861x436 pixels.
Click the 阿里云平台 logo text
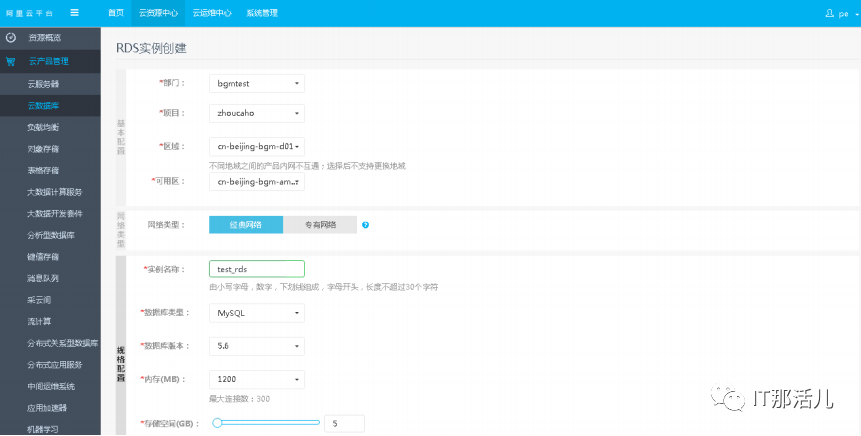[30, 13]
